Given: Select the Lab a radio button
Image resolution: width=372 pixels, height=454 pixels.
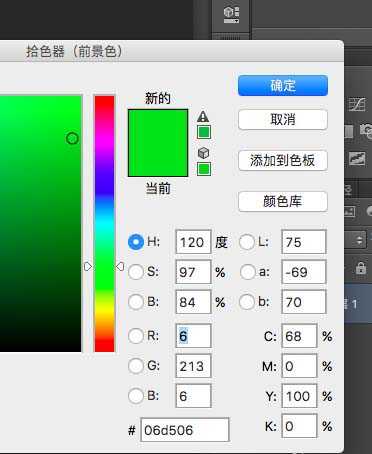Looking at the screenshot, I should click(247, 272).
